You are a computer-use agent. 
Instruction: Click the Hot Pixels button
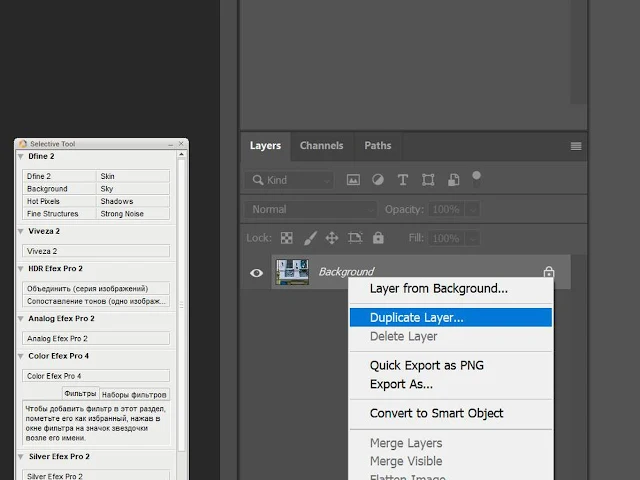point(59,201)
